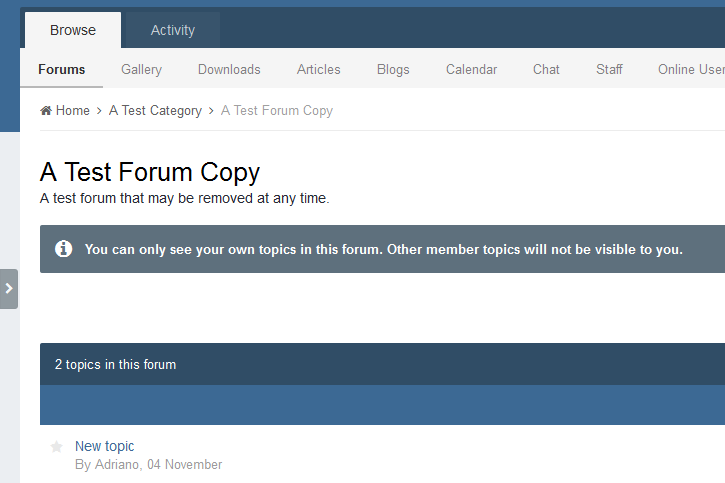
Task: Open the New topic thread
Action: 104,446
